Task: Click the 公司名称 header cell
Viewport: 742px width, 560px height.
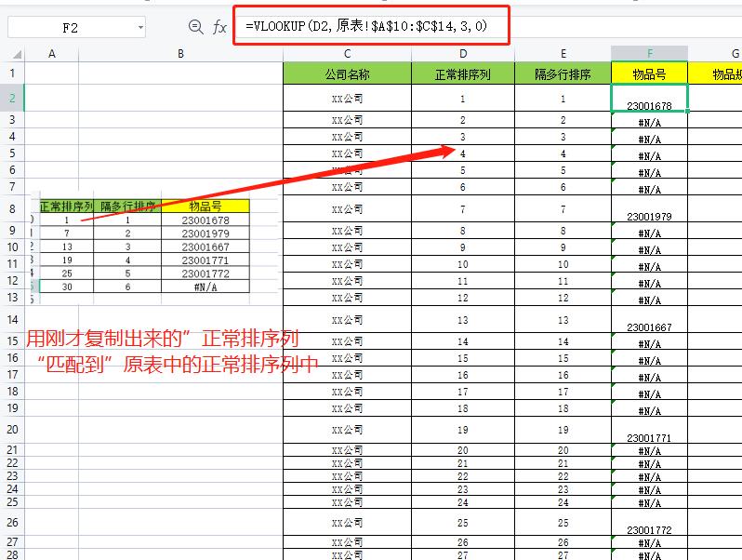Action: [x=348, y=73]
